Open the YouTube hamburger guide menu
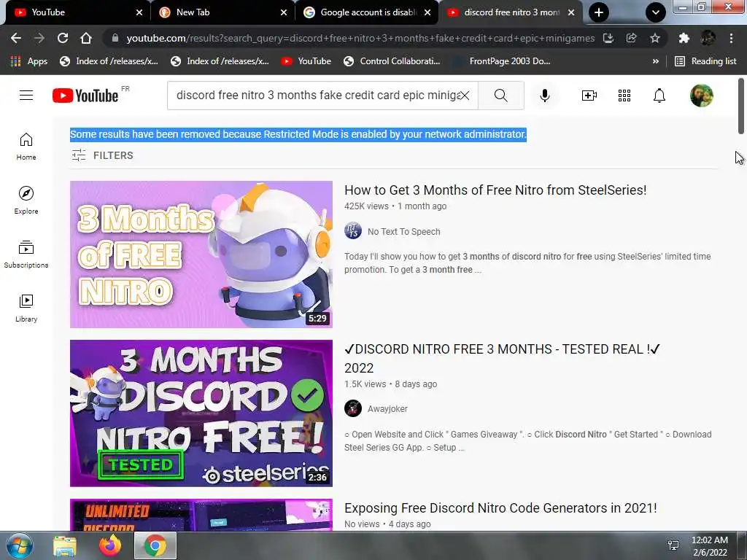The height and width of the screenshot is (560, 747). pos(26,96)
